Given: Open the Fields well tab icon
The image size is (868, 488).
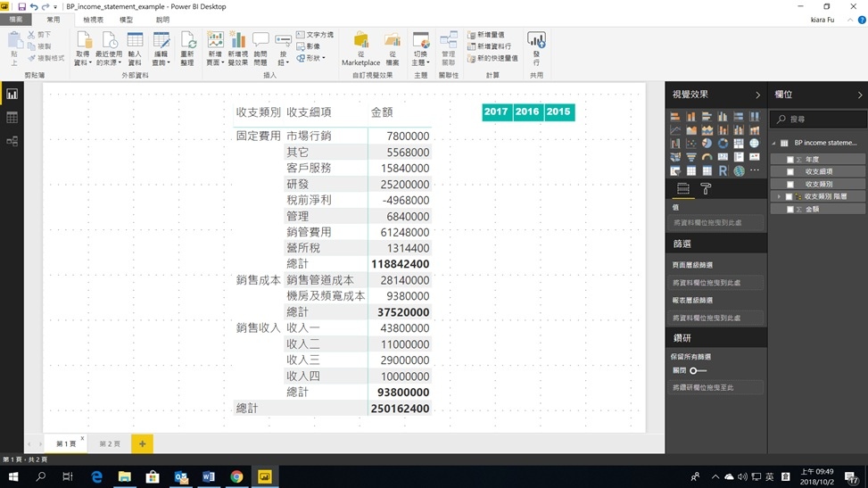Looking at the screenshot, I should (x=683, y=189).
